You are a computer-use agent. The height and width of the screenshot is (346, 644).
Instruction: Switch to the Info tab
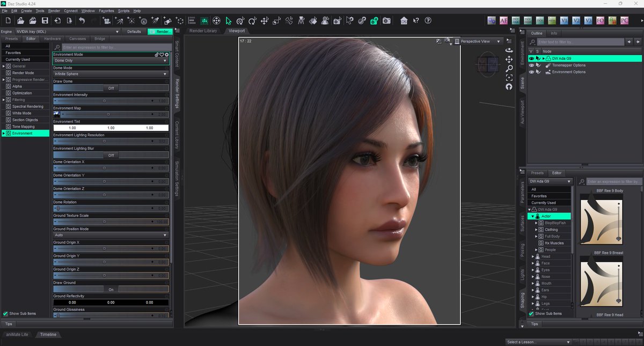click(554, 33)
